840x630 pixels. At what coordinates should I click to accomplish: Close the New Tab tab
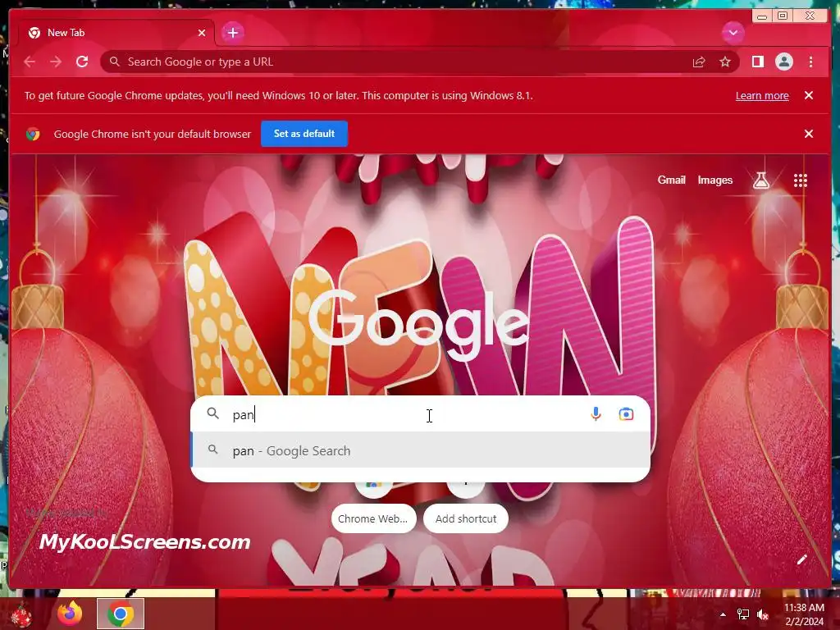click(x=202, y=33)
